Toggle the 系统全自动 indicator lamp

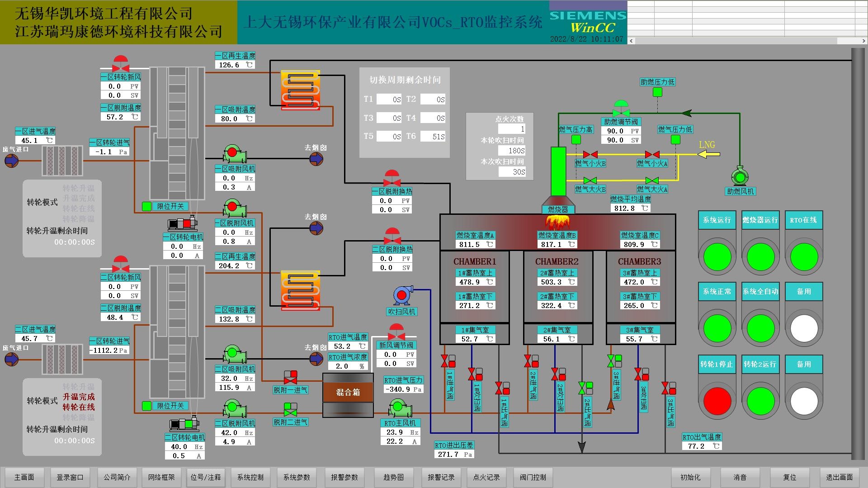click(760, 328)
